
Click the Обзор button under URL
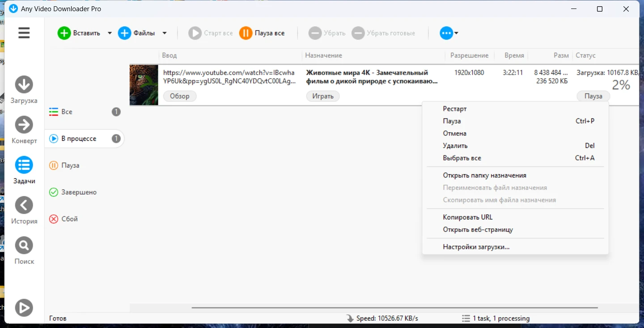click(180, 96)
